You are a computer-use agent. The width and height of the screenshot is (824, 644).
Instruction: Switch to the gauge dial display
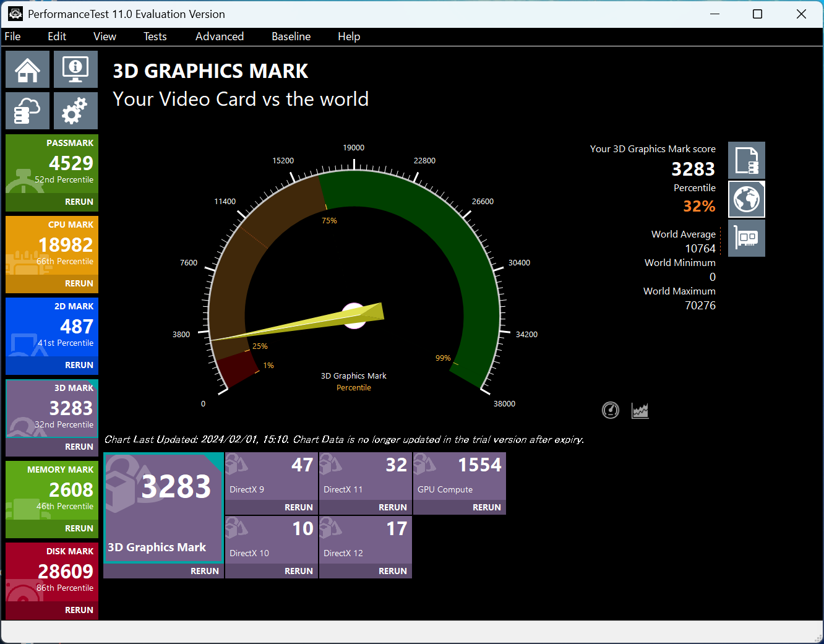click(x=610, y=410)
